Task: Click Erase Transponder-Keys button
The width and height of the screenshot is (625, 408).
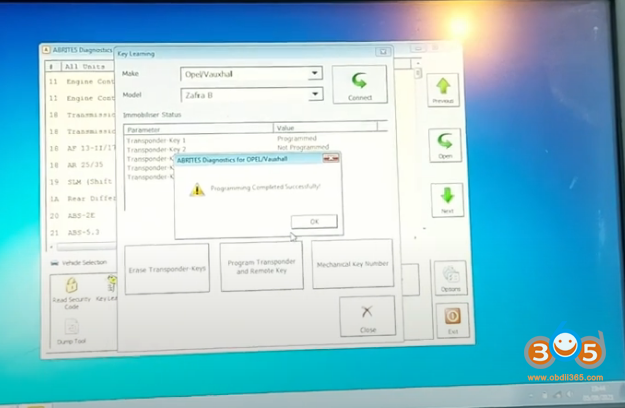Action: (167, 270)
